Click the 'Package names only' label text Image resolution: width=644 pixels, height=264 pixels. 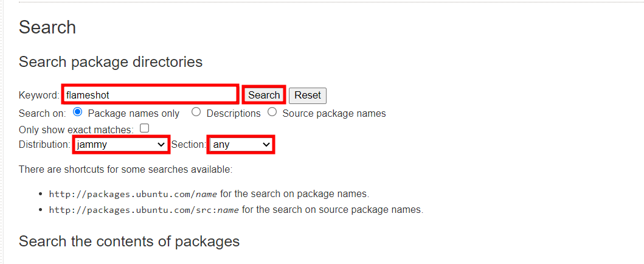[134, 114]
